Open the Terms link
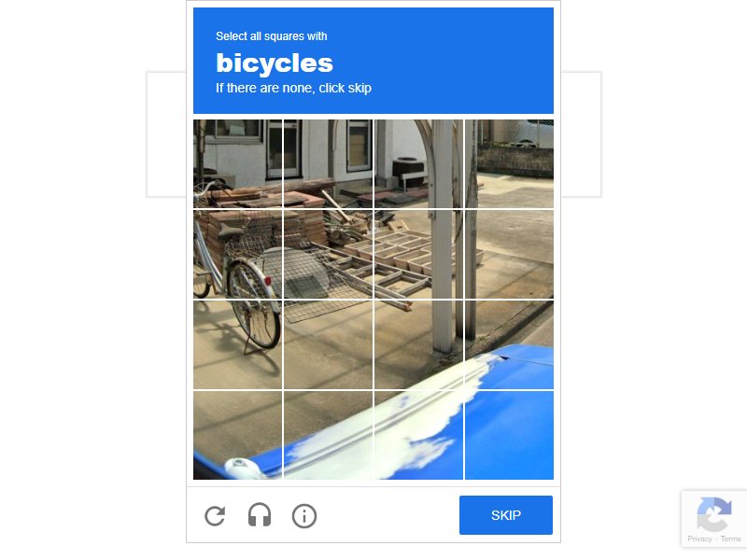 coord(730,539)
